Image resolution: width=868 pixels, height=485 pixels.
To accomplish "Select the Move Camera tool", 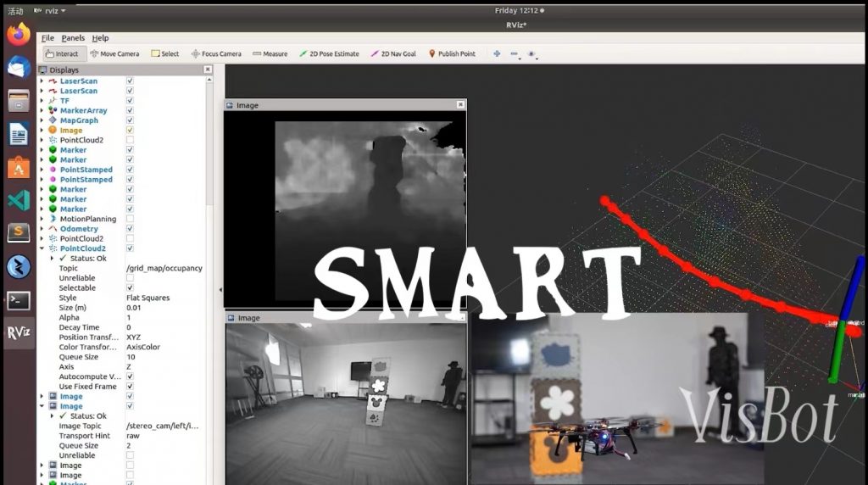I will 114,53.
